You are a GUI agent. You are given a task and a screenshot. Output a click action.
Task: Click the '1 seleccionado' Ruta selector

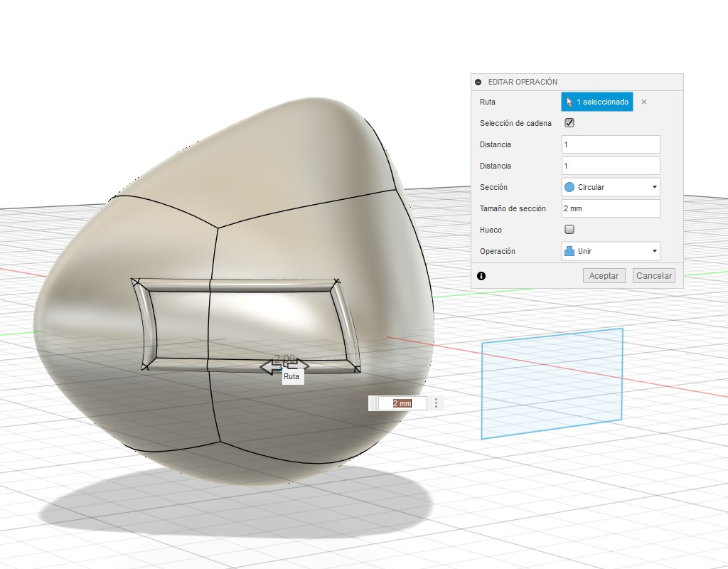(596, 102)
